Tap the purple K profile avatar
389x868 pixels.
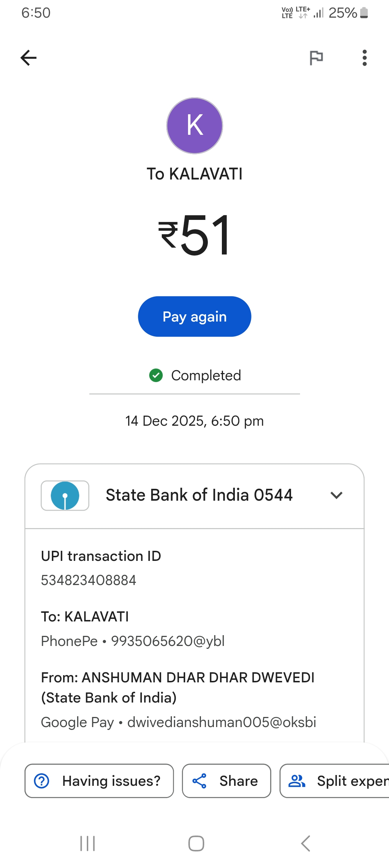[194, 126]
